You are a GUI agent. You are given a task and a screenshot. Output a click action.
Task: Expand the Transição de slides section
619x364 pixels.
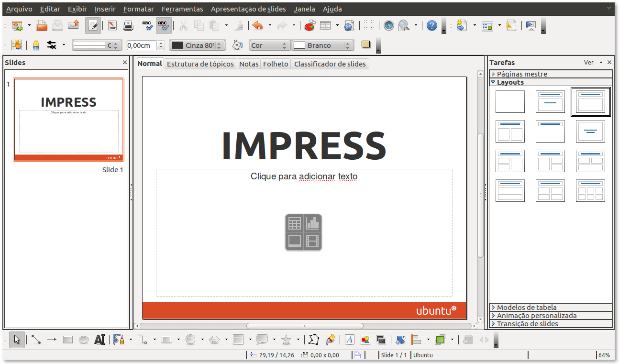[x=551, y=324]
